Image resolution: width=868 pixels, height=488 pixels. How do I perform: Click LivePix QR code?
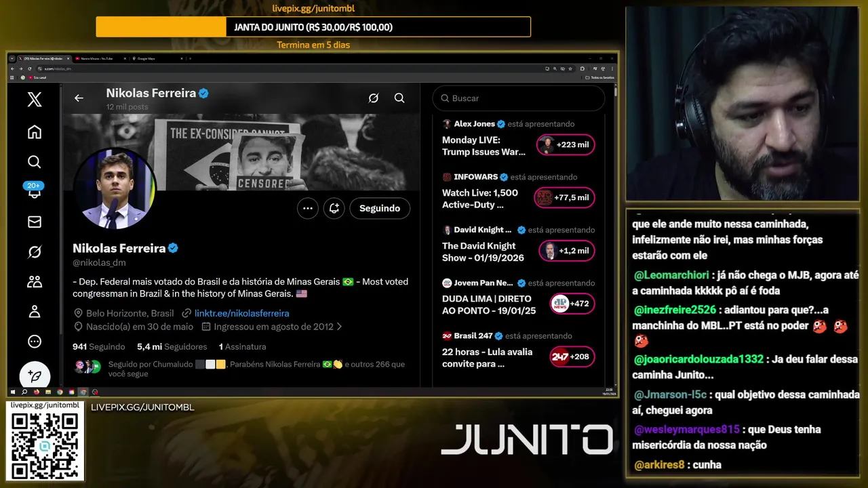coord(45,445)
